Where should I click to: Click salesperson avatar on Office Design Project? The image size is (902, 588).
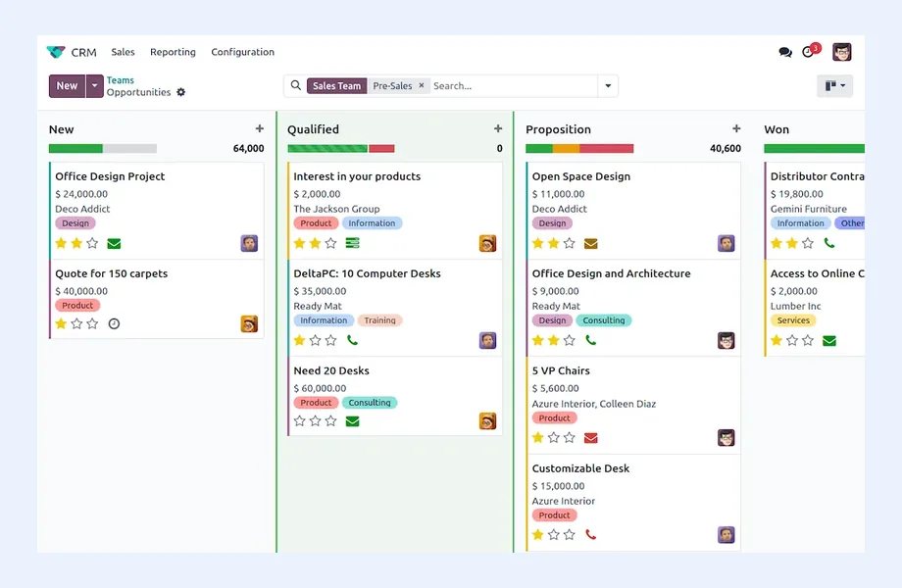[x=249, y=243]
